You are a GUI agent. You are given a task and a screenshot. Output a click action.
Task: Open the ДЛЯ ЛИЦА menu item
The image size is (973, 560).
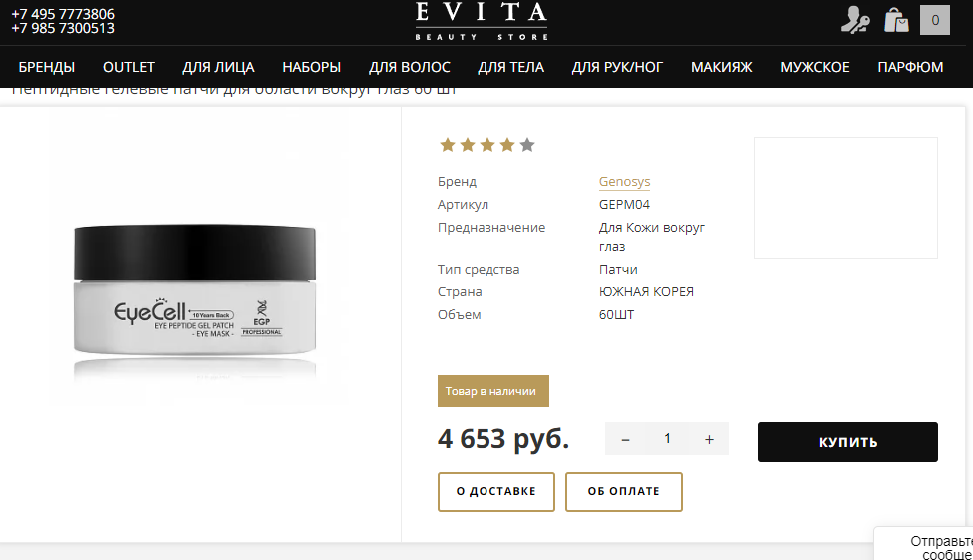tap(218, 67)
